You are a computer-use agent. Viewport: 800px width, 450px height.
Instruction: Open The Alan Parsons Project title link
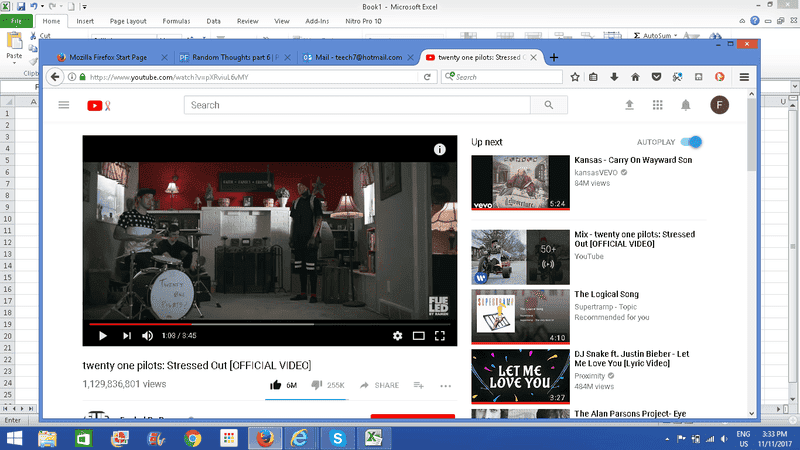click(630, 413)
